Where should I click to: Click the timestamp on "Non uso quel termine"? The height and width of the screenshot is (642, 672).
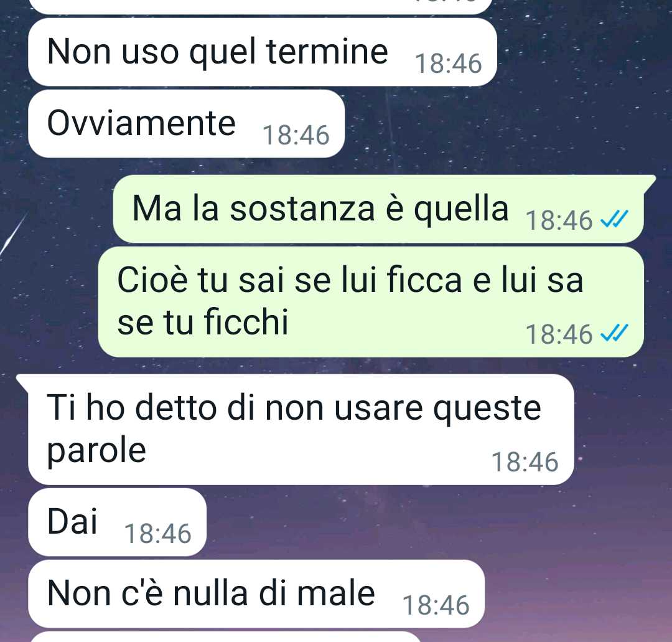click(448, 64)
